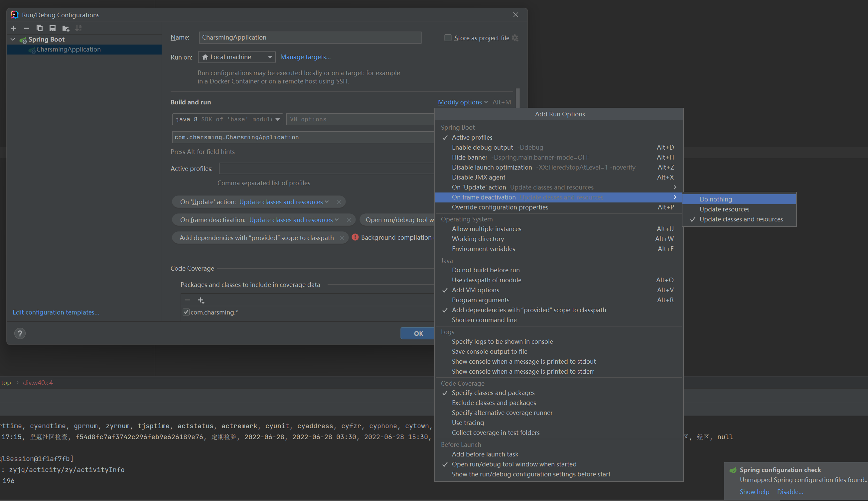Select Working directory option
The width and height of the screenshot is (868, 501).
[x=558, y=239]
